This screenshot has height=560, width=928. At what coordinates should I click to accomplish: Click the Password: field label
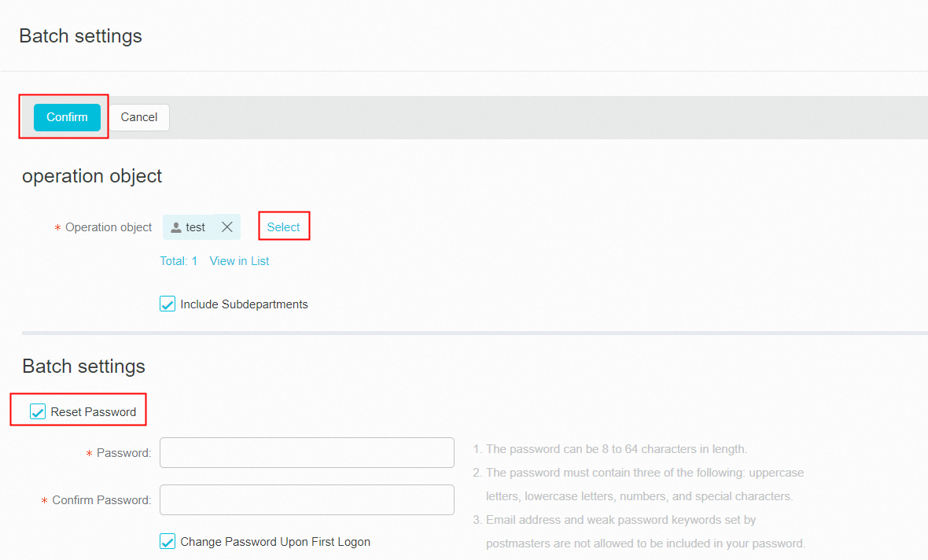click(123, 453)
